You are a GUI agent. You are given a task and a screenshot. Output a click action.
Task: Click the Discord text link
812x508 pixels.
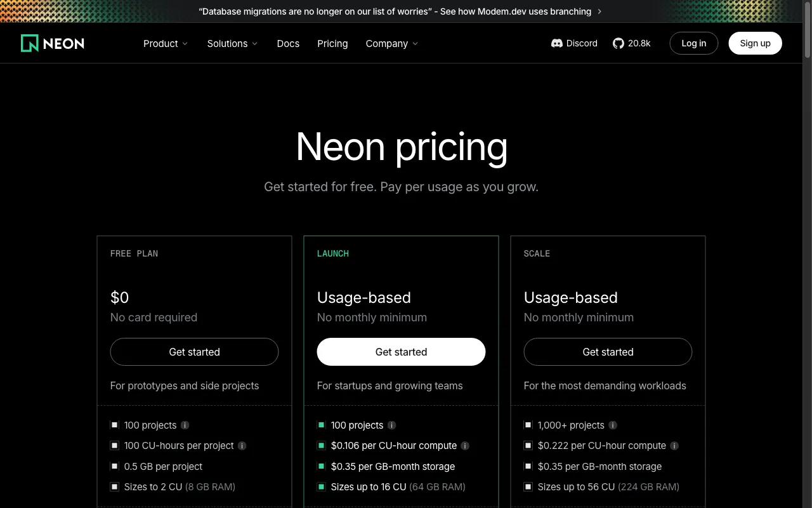582,43
